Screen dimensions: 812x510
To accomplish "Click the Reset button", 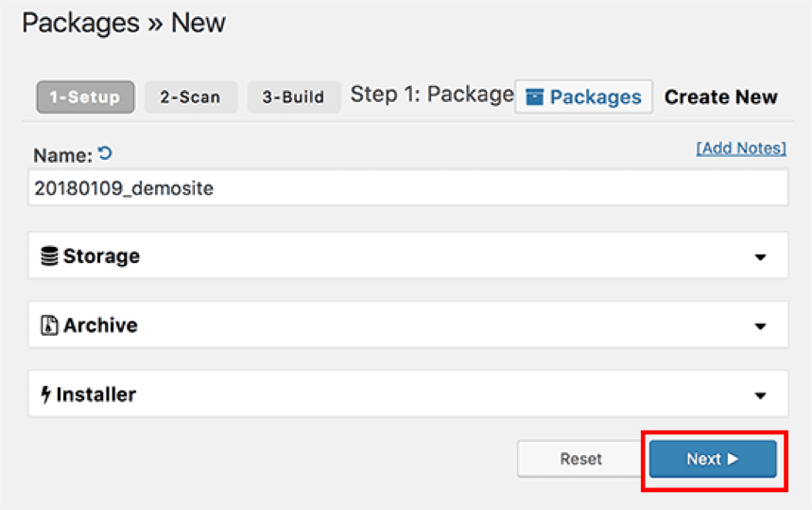I will click(x=580, y=459).
